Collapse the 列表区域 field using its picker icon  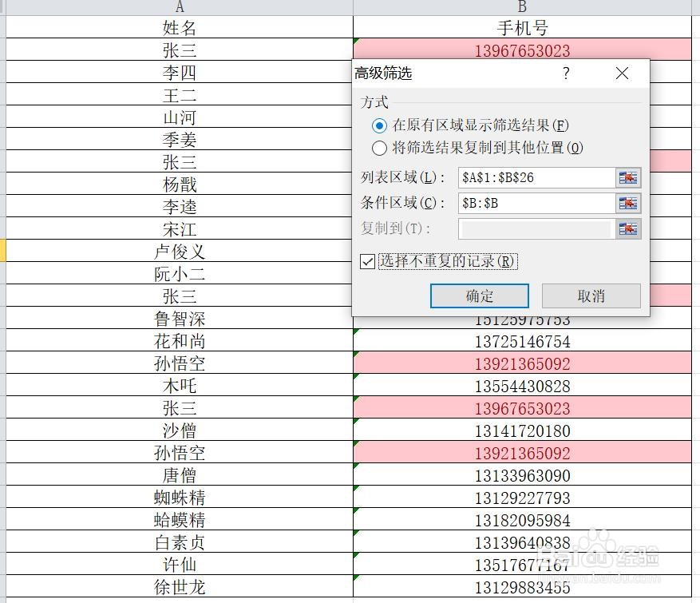pos(628,177)
